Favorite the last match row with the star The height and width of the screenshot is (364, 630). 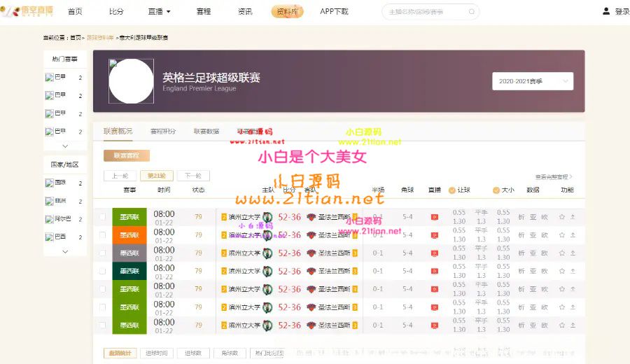[x=561, y=325]
